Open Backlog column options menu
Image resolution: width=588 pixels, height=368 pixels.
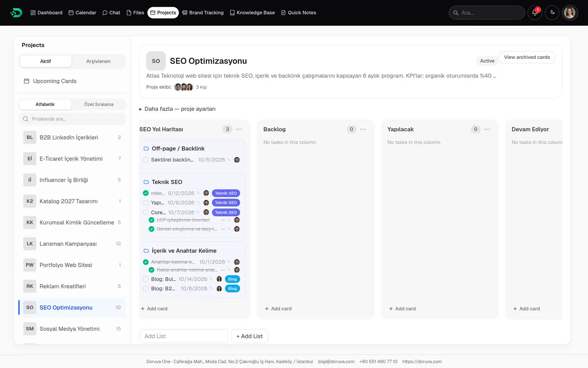point(363,129)
